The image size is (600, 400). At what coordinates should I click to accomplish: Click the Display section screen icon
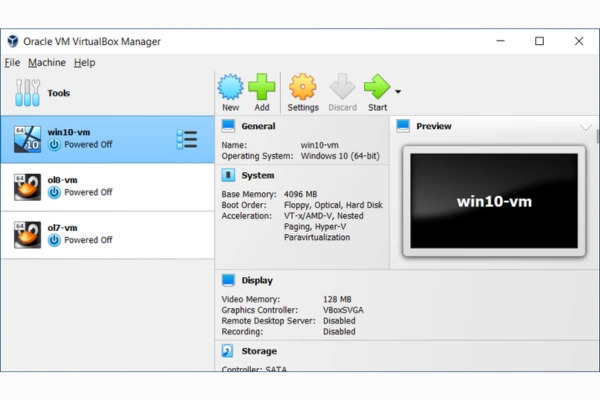click(228, 280)
